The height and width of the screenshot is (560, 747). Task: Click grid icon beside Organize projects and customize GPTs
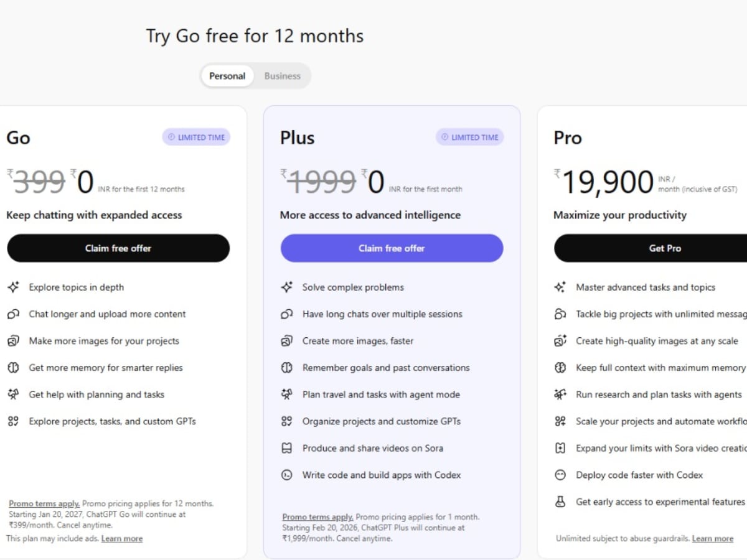pyautogui.click(x=286, y=421)
